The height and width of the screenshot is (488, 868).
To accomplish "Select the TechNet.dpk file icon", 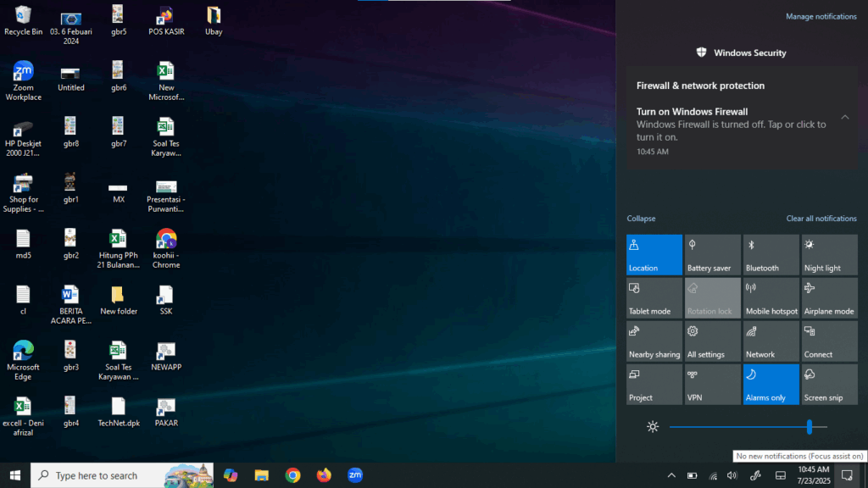I will pyautogui.click(x=119, y=413).
